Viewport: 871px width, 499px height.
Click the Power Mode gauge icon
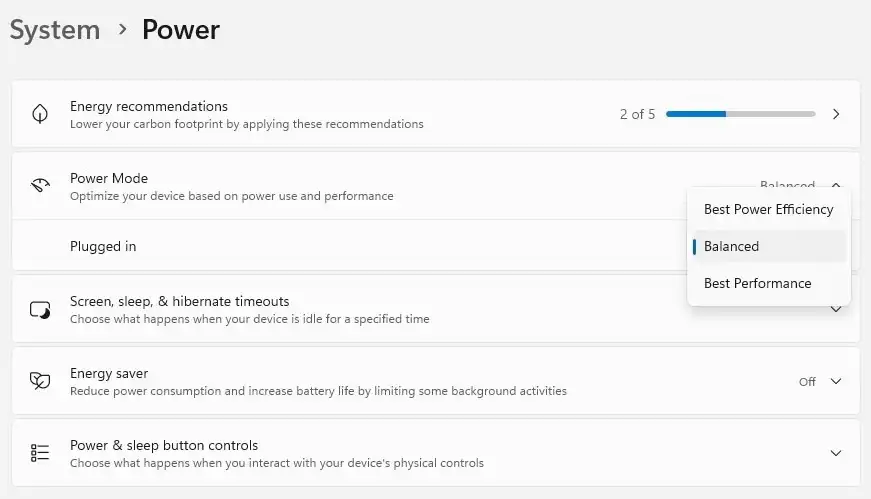tap(40, 186)
